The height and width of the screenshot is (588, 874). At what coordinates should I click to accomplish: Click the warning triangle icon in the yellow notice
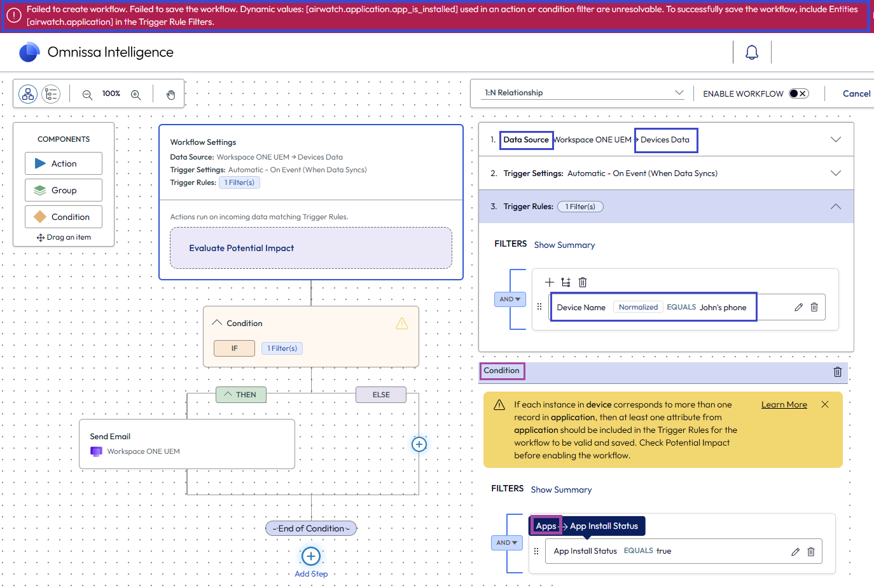(x=499, y=405)
